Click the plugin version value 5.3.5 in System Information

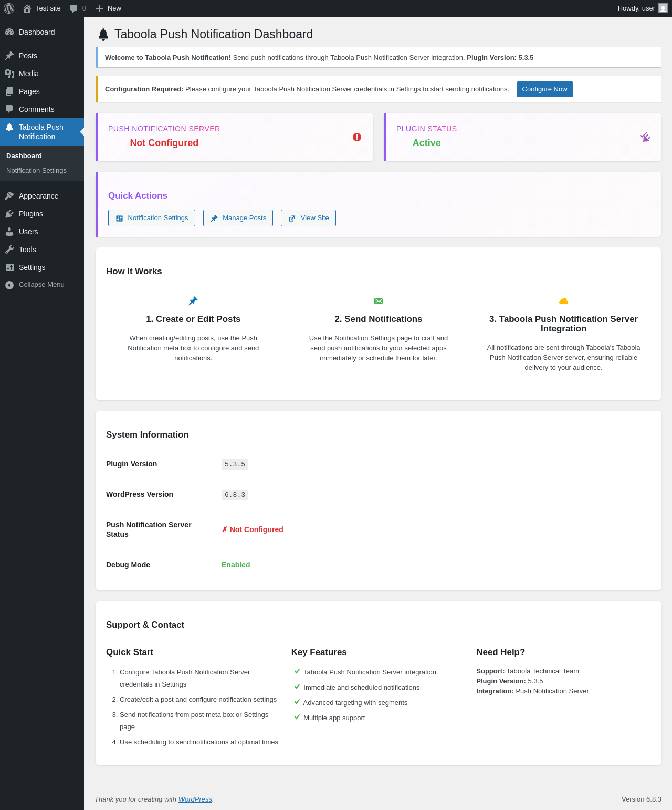235,464
